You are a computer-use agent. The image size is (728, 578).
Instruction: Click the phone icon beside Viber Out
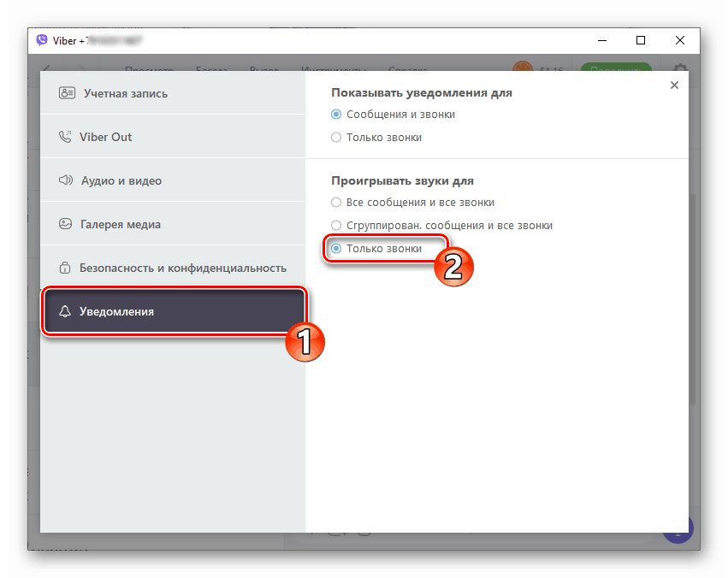coord(65,137)
